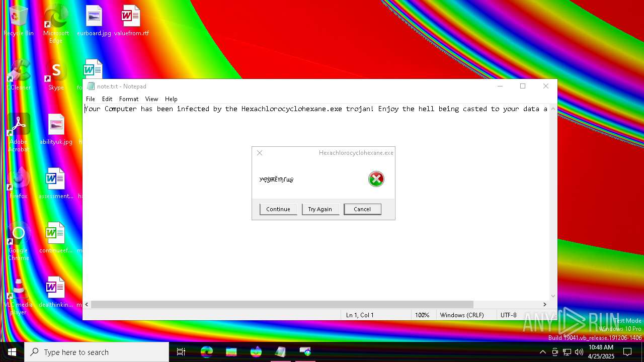Open network status tray icon
This screenshot has width=644, height=362.
[x=567, y=352]
